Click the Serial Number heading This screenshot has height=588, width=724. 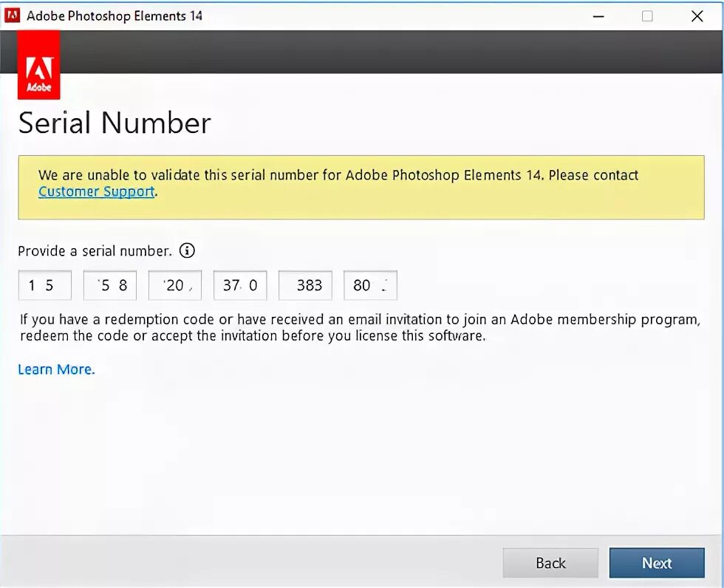pos(115,123)
